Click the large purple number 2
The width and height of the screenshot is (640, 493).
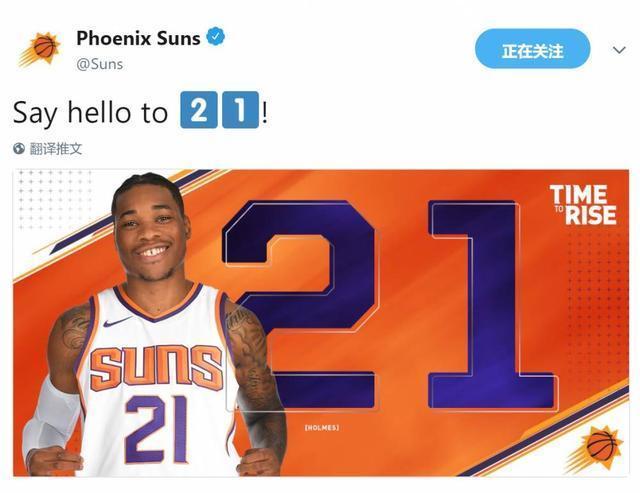tap(302, 304)
